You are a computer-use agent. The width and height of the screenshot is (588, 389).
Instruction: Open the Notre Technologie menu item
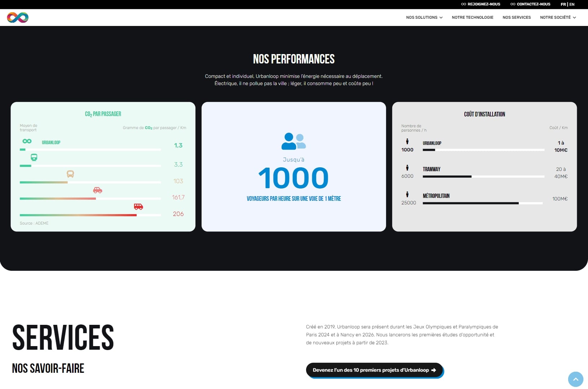coord(472,17)
